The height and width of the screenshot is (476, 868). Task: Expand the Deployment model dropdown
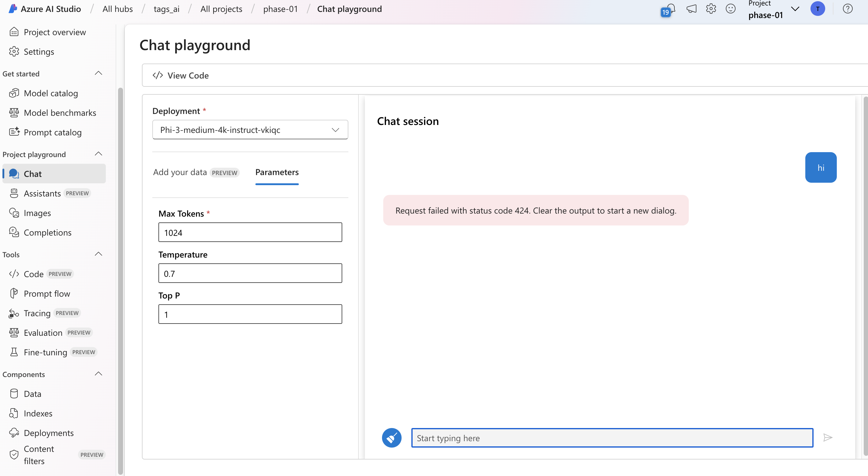pyautogui.click(x=335, y=130)
